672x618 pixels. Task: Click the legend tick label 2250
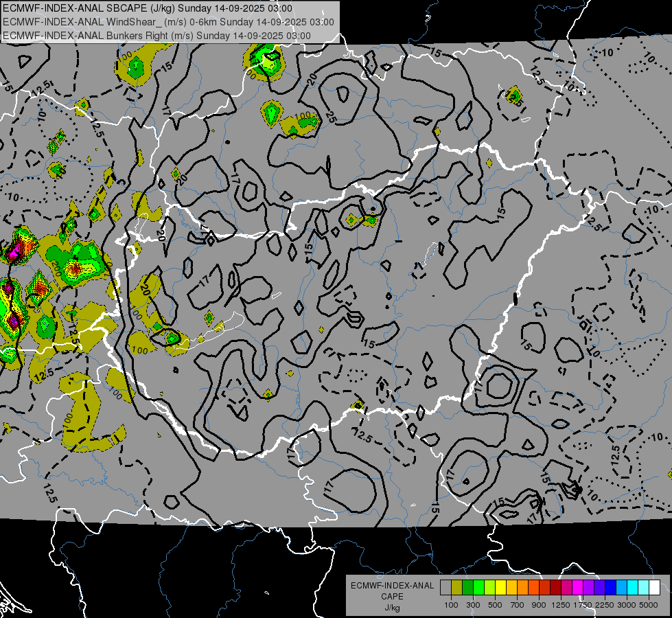(x=605, y=605)
